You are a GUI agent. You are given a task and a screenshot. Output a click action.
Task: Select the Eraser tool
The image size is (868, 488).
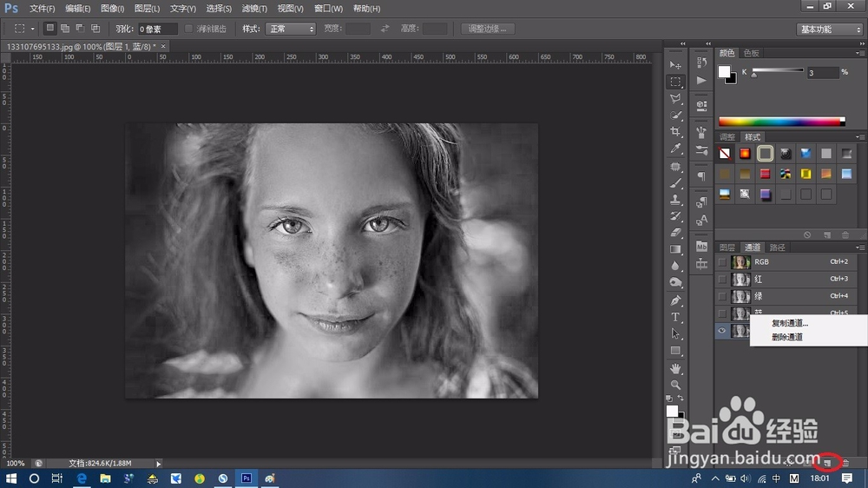pos(675,233)
